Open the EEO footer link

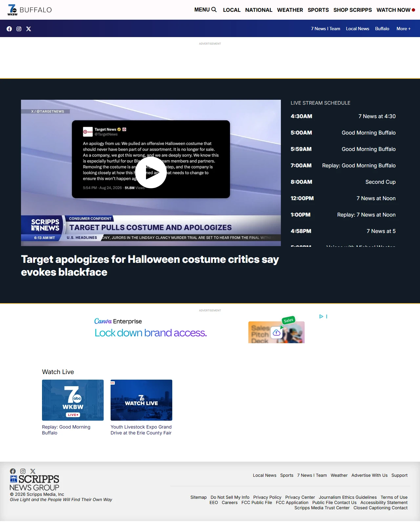click(x=214, y=502)
